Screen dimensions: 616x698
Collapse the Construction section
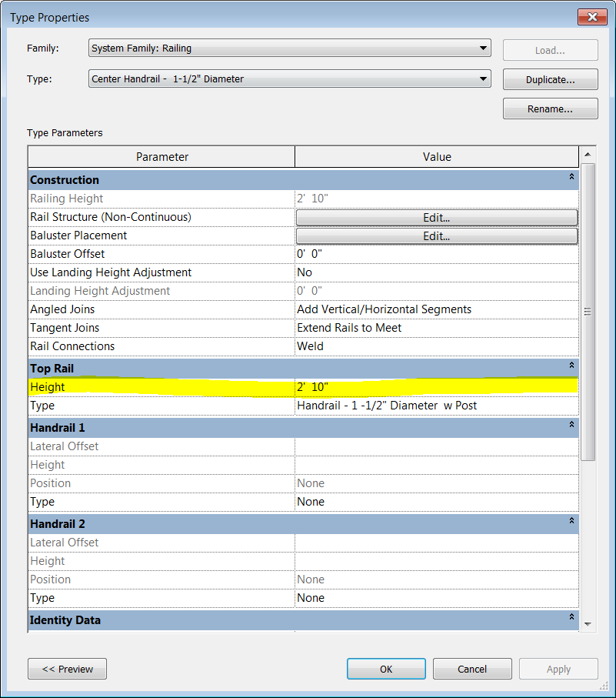571,177
